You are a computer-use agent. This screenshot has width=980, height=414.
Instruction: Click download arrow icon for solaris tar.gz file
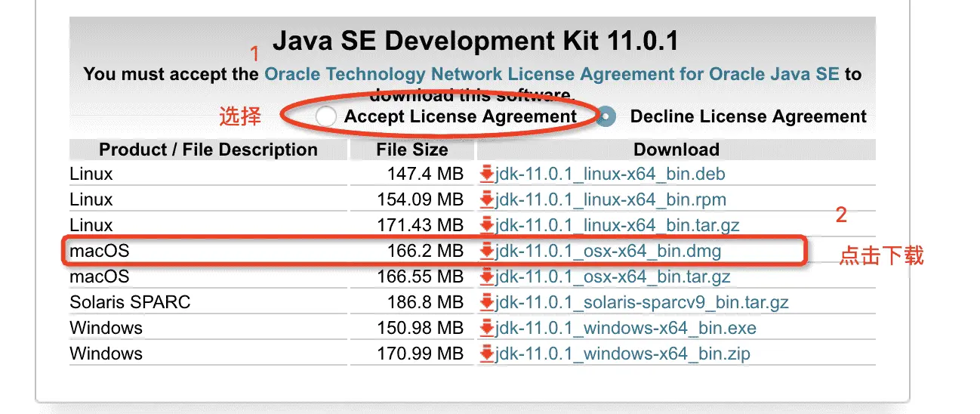(x=487, y=302)
